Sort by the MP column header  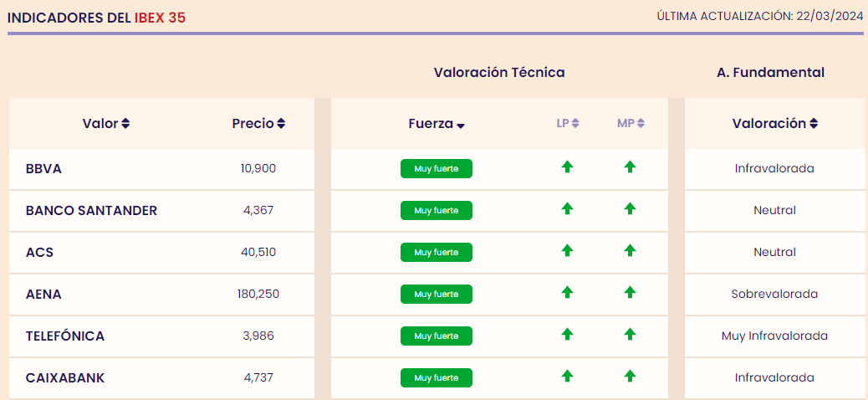(631, 124)
